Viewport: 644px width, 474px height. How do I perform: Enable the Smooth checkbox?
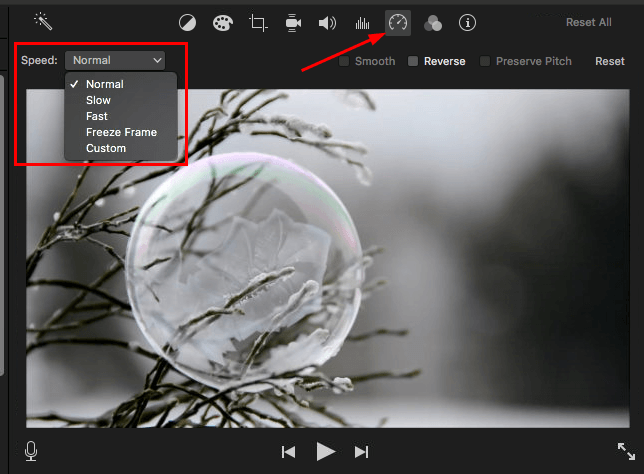(x=344, y=61)
